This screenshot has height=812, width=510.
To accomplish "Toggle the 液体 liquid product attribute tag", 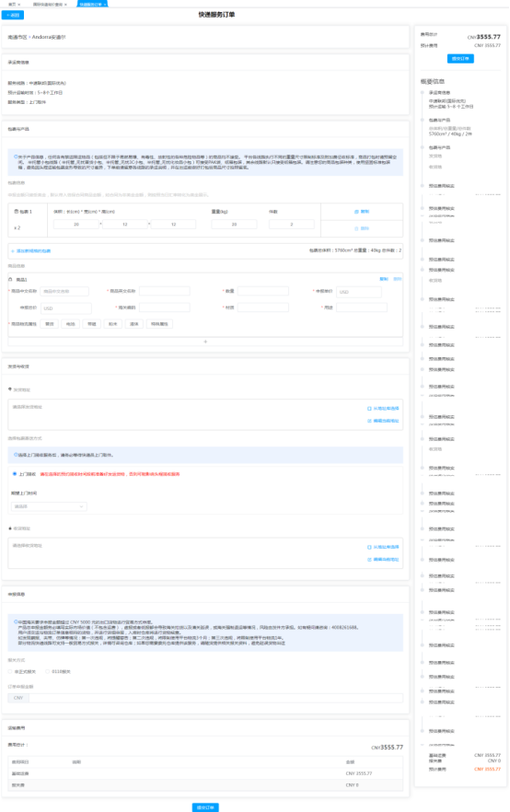I will pos(134,324).
